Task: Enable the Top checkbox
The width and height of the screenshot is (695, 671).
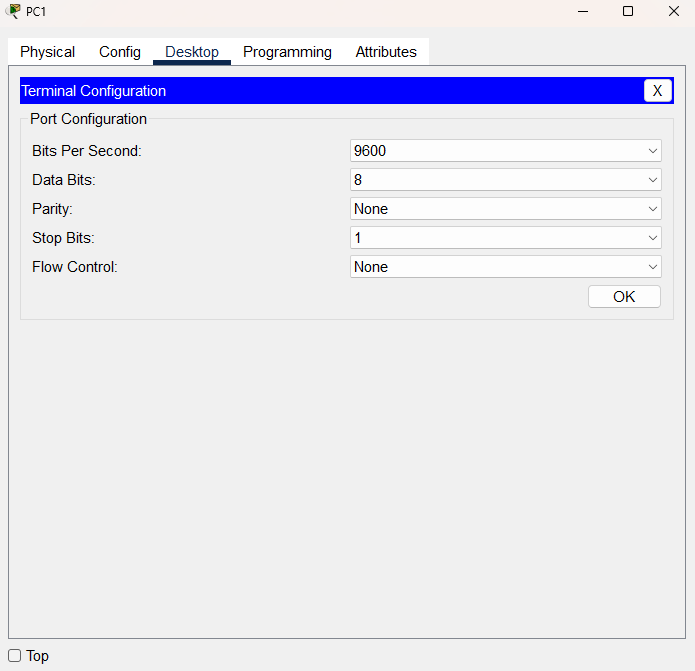Action: pos(15,655)
